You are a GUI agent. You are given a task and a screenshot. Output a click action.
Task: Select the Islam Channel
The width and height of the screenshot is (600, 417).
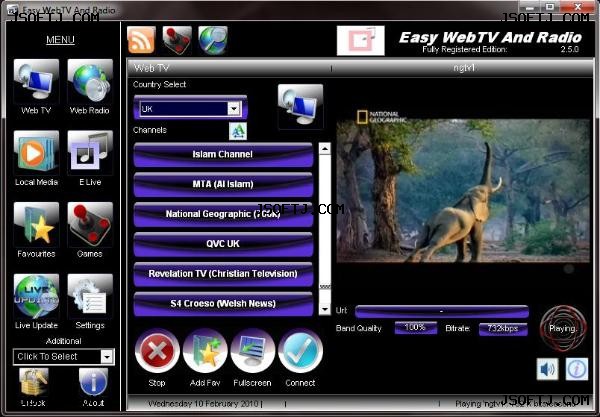point(223,155)
